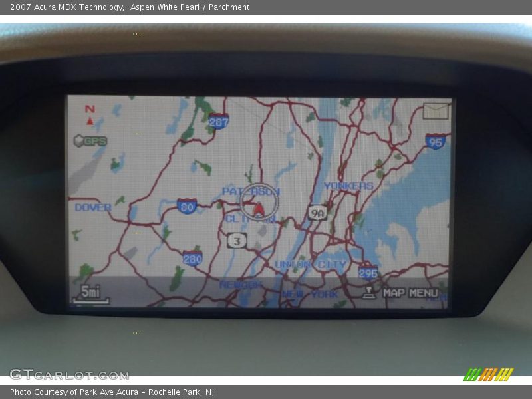Select the Interstate 280 shield
532x399 pixels.
tap(192, 259)
